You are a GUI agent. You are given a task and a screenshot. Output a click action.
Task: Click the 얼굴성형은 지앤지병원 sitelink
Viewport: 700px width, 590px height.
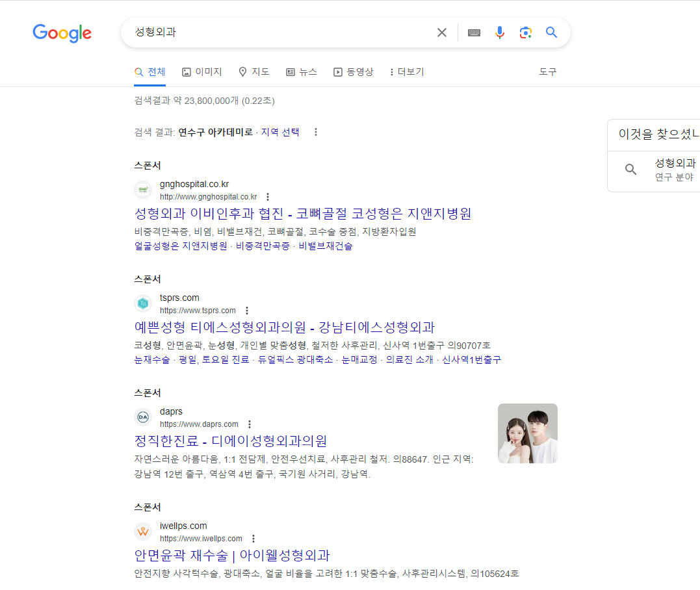pos(180,246)
